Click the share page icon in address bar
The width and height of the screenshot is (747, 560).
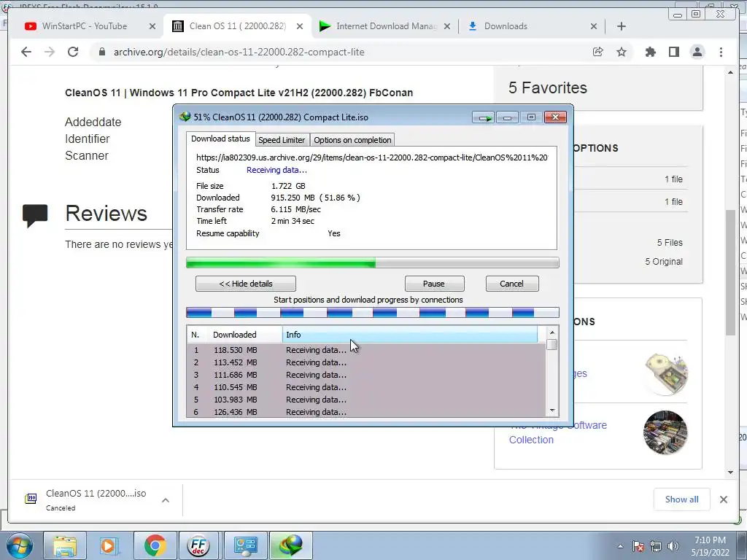[x=598, y=52]
